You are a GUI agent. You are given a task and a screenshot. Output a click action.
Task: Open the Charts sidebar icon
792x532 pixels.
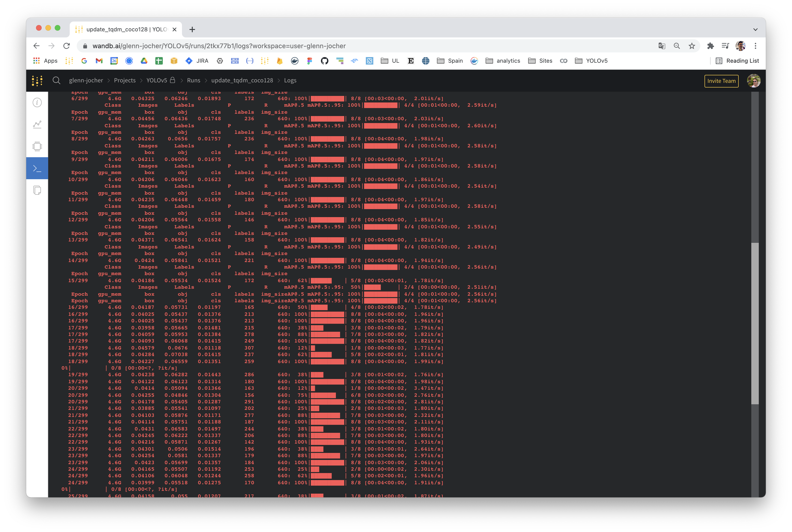point(37,124)
